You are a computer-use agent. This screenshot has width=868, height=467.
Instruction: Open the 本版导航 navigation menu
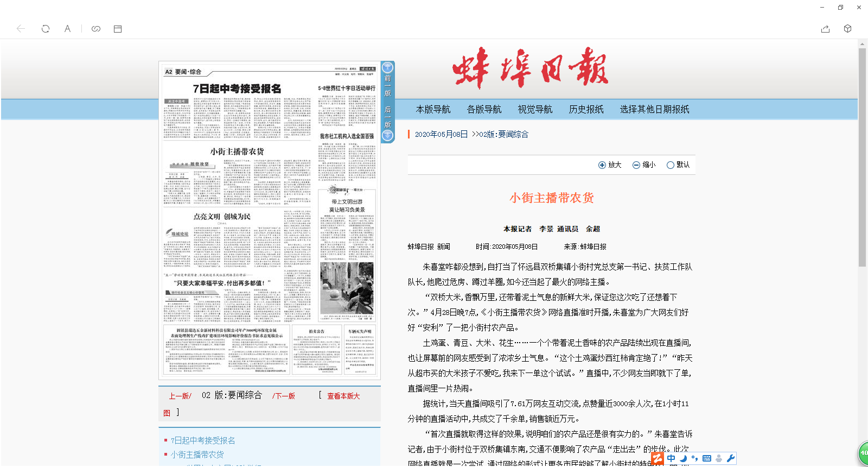click(433, 109)
